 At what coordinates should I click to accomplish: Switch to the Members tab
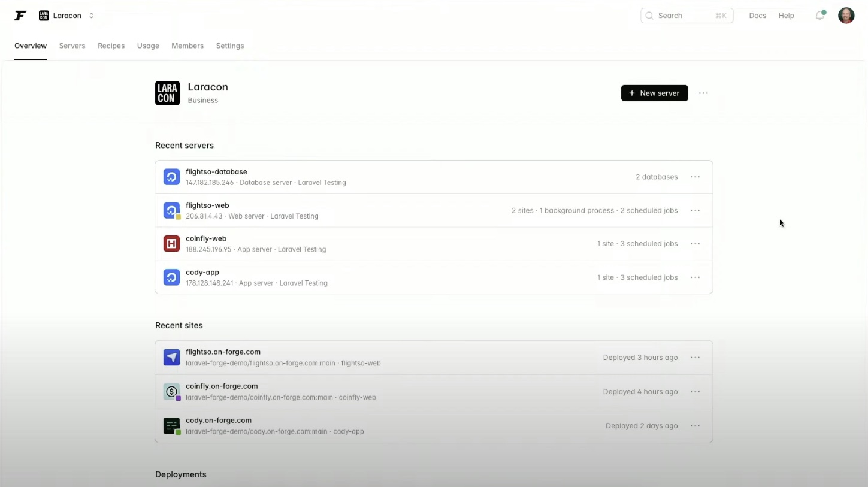coord(187,46)
